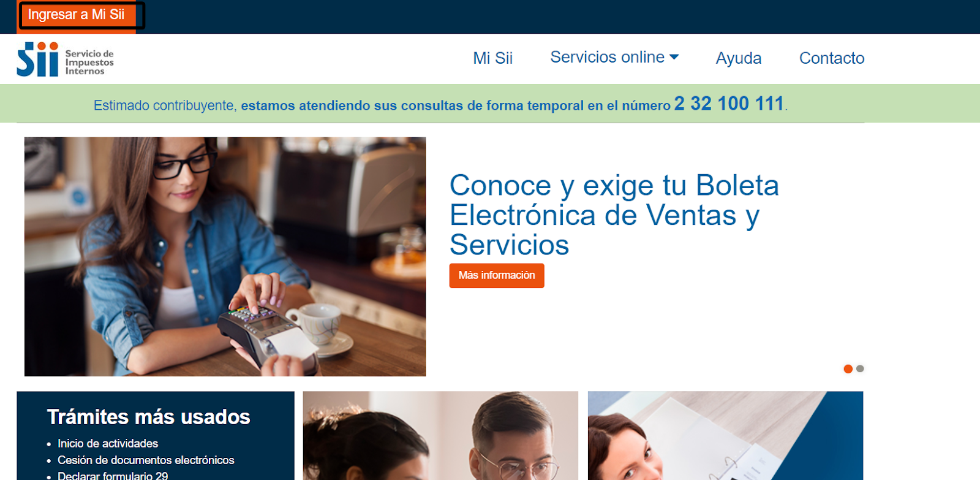980x480 pixels.
Task: Open Declarar formulario 29 link
Action: click(x=113, y=476)
